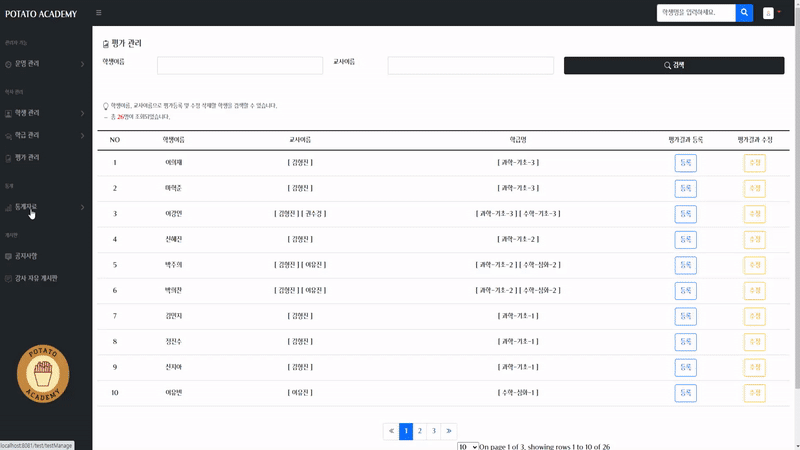The image size is (800, 450).
Task: Click the NO column header
Action: coord(115,140)
